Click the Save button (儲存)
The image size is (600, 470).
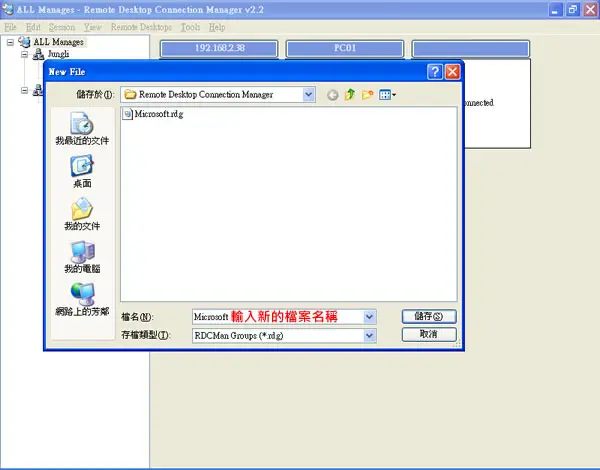click(x=429, y=316)
